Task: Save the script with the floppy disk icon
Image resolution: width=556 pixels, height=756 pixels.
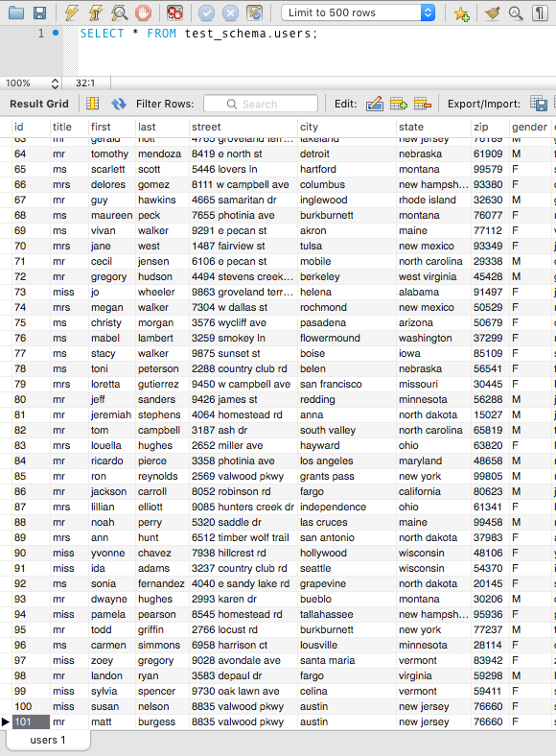Action: [39, 12]
